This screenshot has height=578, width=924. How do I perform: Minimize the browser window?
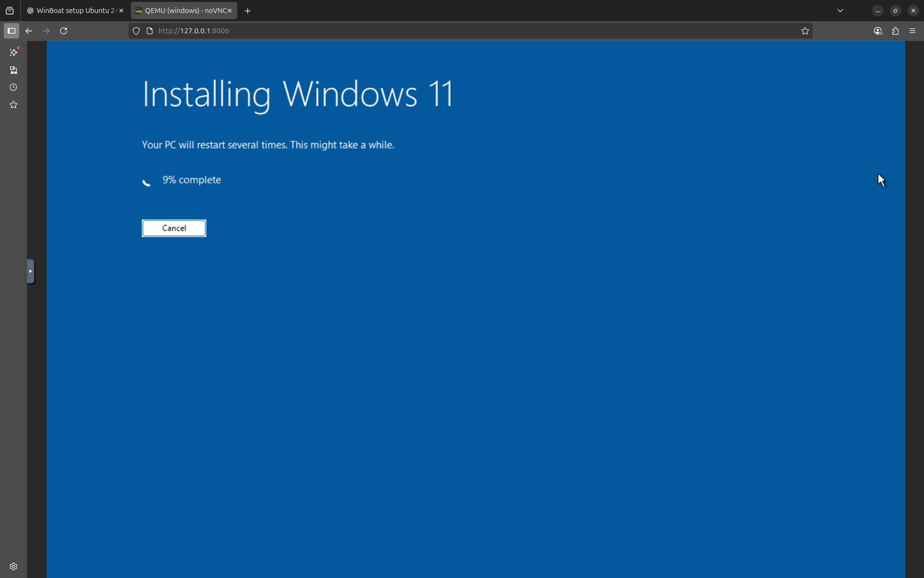(x=878, y=11)
